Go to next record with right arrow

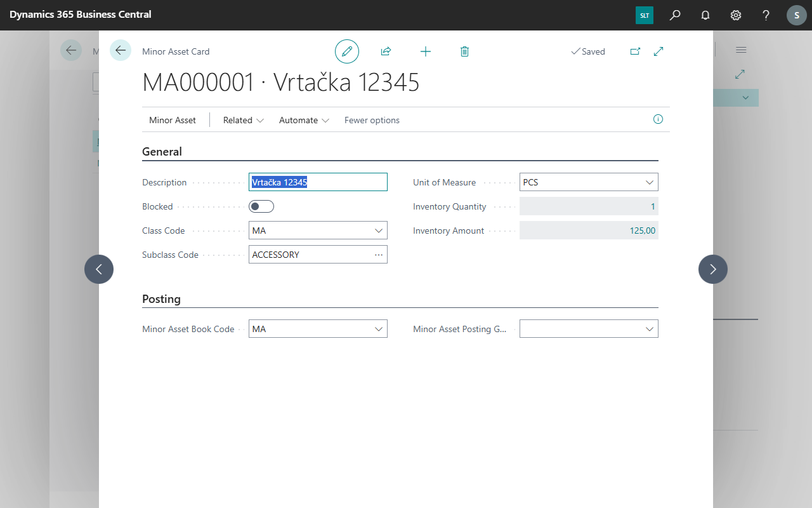[713, 269]
